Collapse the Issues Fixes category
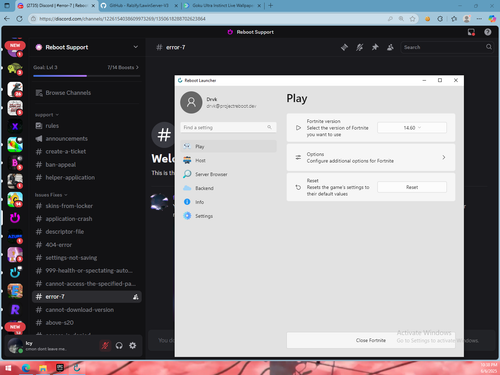 click(51, 195)
